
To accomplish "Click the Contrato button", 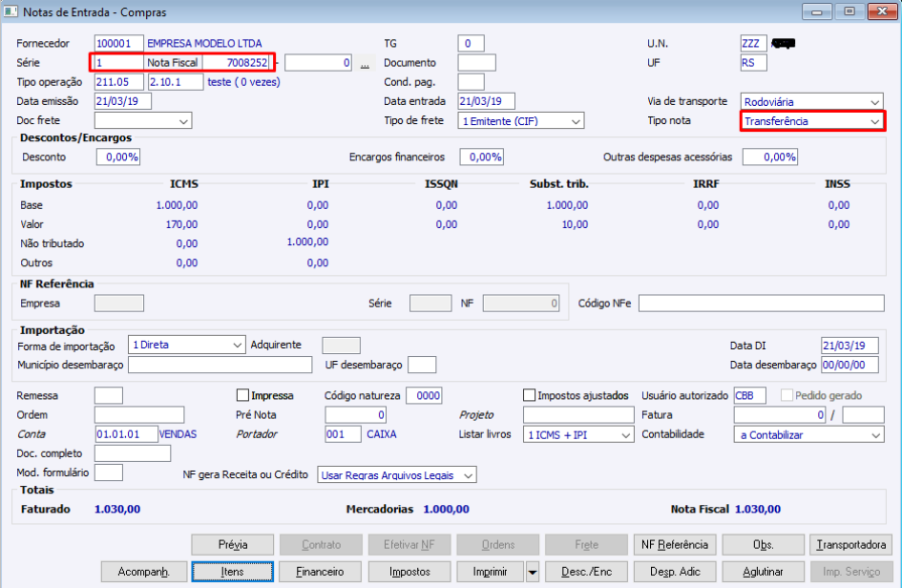I will click(321, 545).
